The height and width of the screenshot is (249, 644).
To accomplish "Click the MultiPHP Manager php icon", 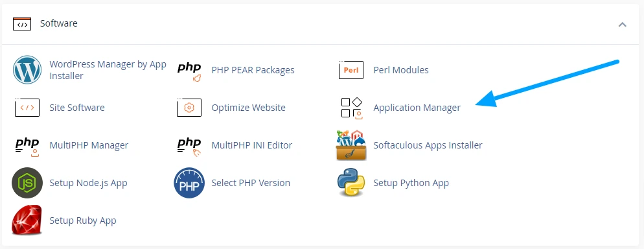I will point(27,147).
